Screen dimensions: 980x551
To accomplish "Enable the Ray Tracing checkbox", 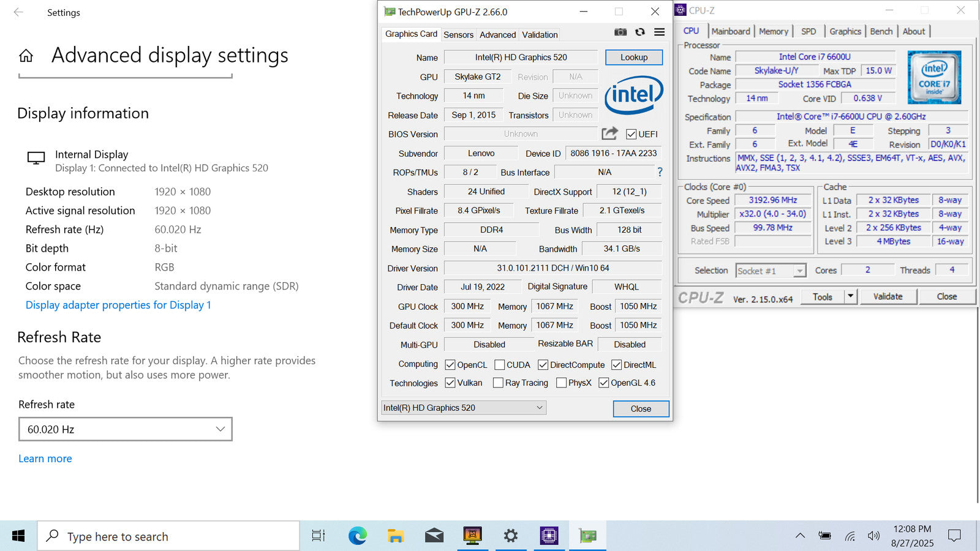I will pyautogui.click(x=498, y=383).
